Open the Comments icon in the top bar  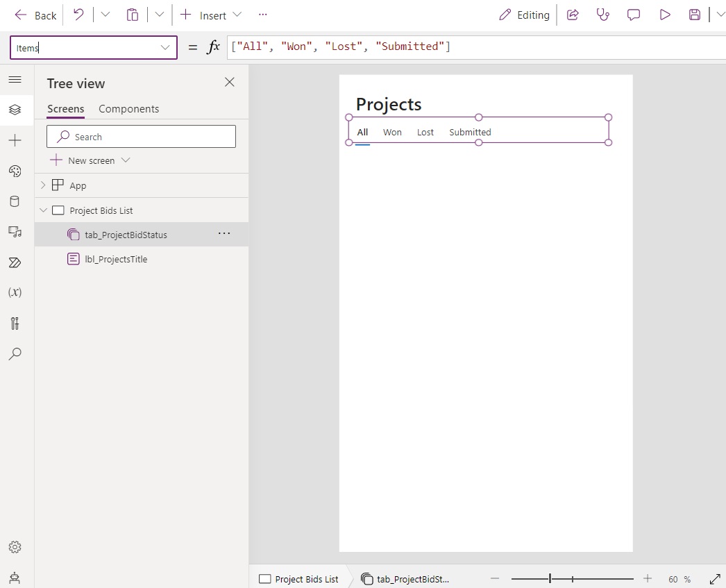634,15
